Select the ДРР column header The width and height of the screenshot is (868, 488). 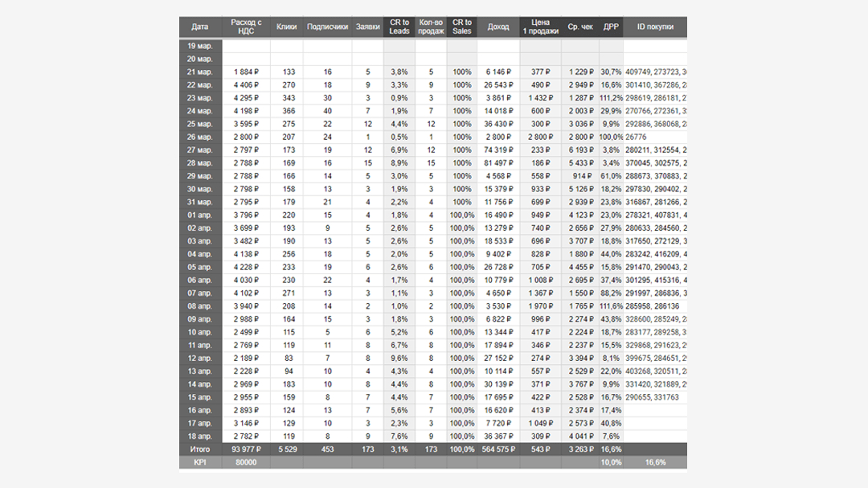point(611,27)
